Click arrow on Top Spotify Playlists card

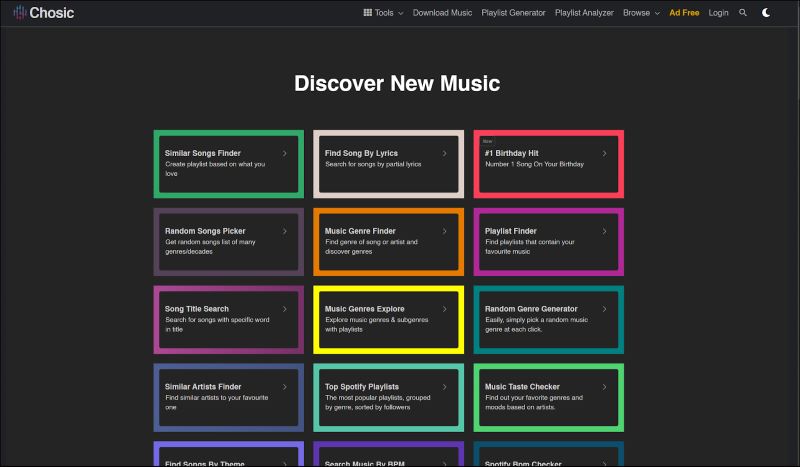444,387
